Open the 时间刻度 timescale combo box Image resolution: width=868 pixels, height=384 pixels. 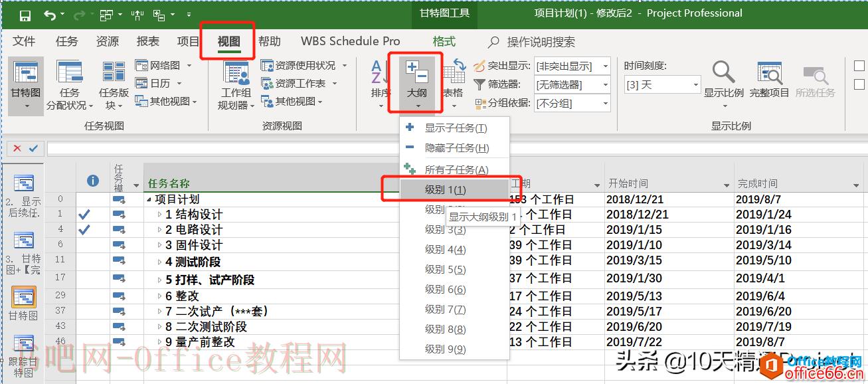(662, 84)
